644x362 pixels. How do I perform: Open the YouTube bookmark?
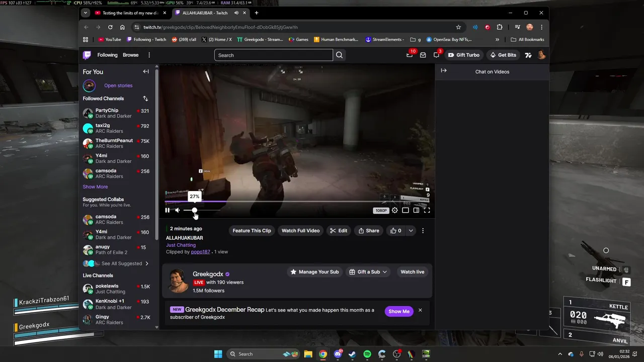[110, 39]
